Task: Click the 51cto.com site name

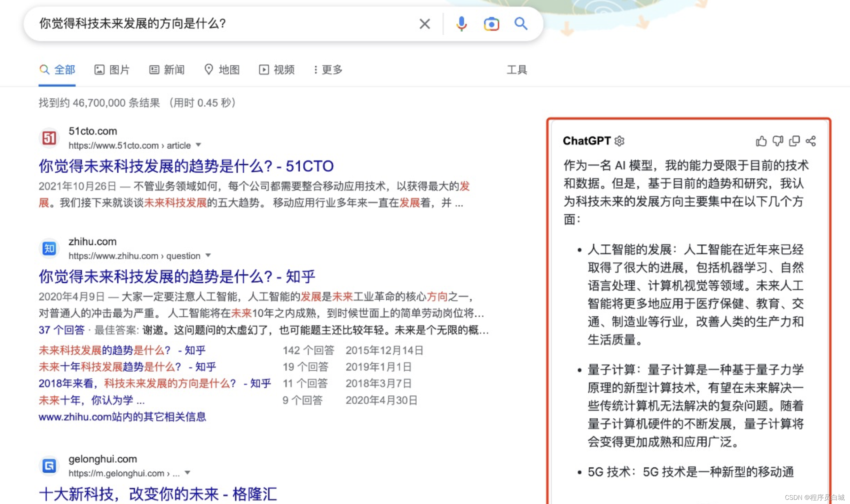Action: pyautogui.click(x=93, y=131)
